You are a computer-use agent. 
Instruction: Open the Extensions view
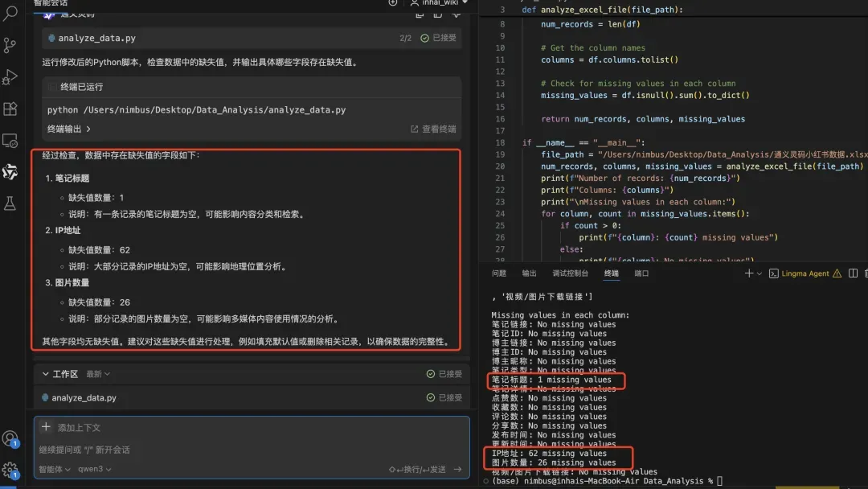point(10,109)
